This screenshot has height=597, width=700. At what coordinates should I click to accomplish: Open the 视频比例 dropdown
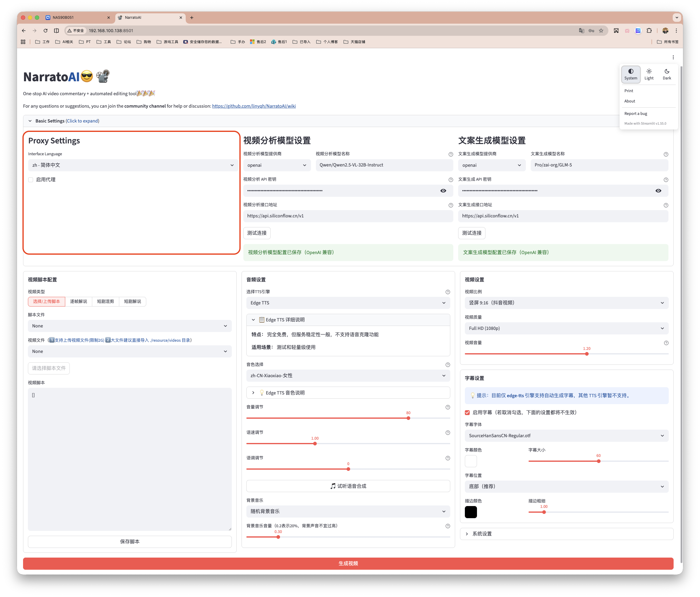coord(566,303)
